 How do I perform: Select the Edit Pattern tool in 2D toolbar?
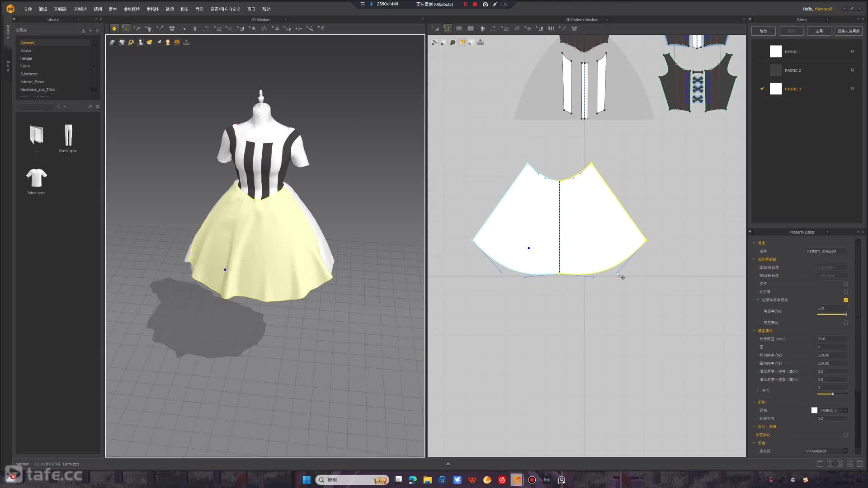pos(447,28)
